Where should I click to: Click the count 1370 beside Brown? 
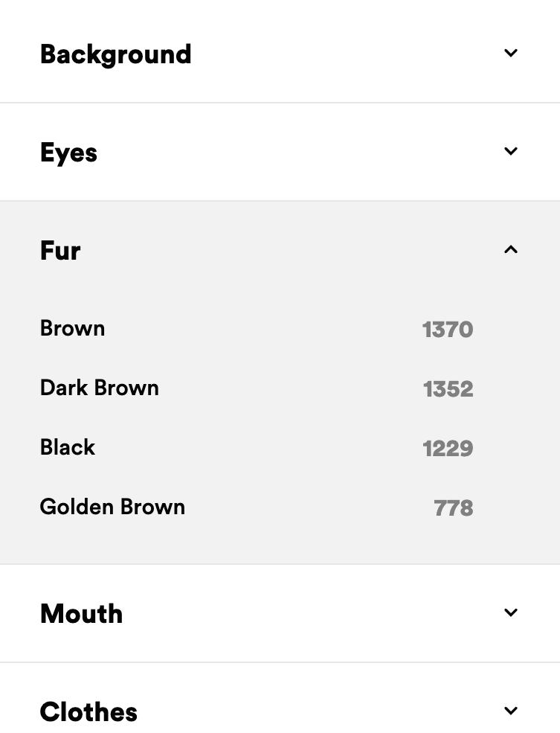click(447, 328)
